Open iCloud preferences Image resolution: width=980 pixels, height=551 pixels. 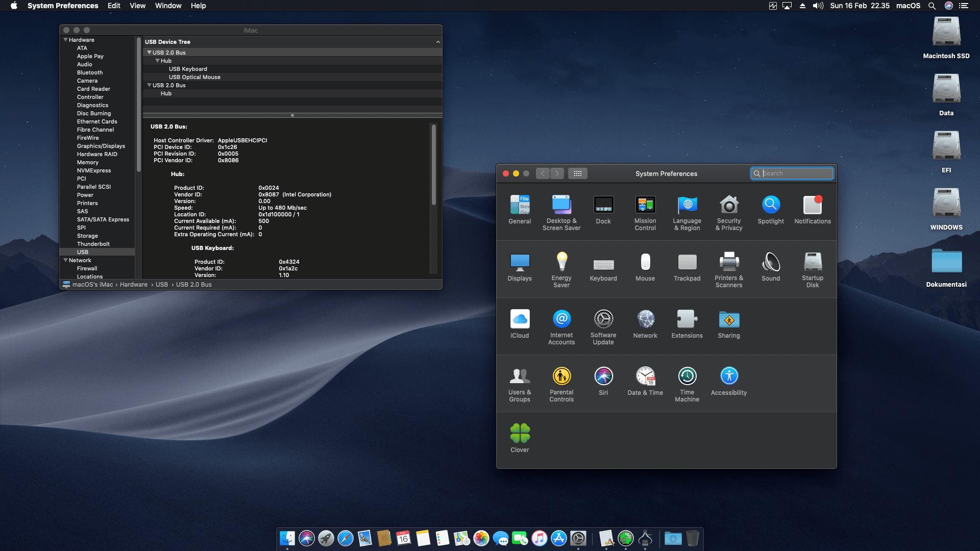(x=520, y=324)
